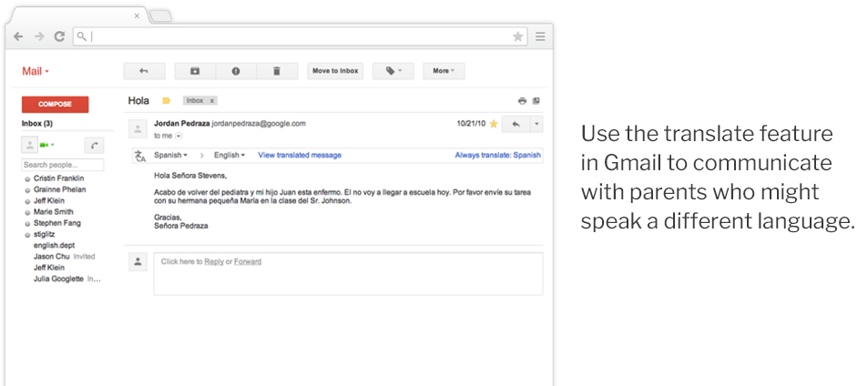Go to Inbox (3) folder
This screenshot has height=386, width=868.
point(37,124)
